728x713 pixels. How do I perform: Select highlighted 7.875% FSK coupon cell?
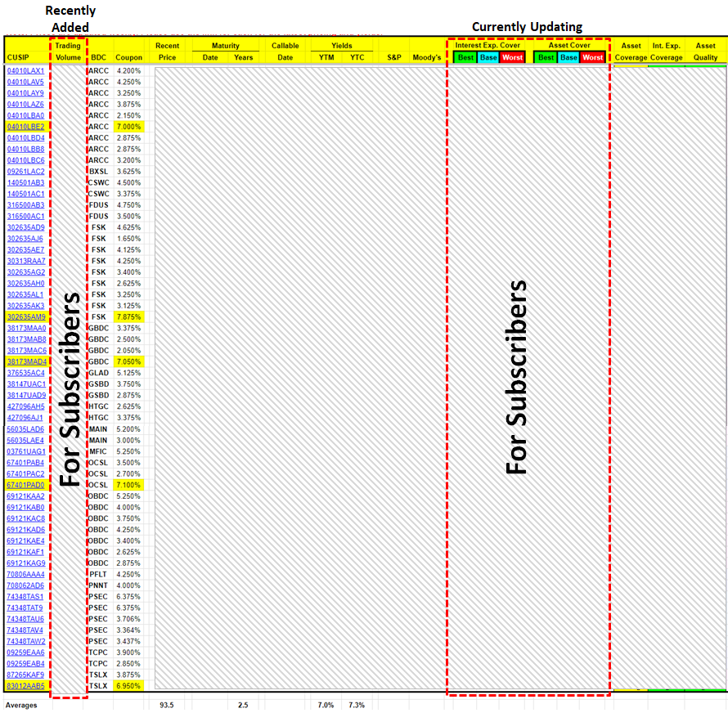point(128,316)
